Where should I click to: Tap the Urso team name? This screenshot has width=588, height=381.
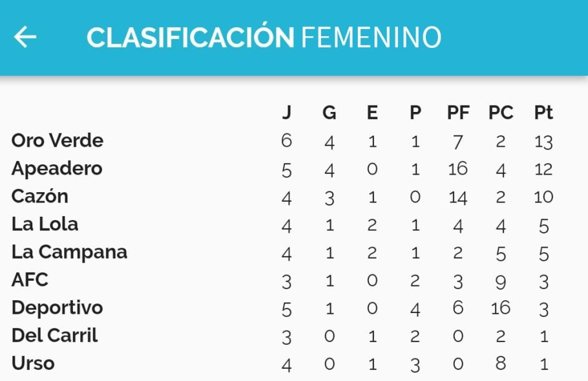(x=33, y=363)
